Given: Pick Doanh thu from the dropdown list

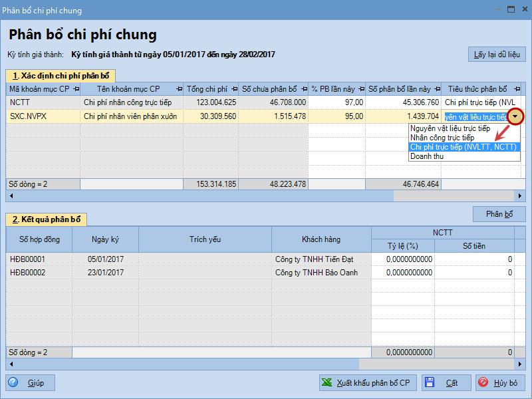Looking at the screenshot, I should 427,156.
